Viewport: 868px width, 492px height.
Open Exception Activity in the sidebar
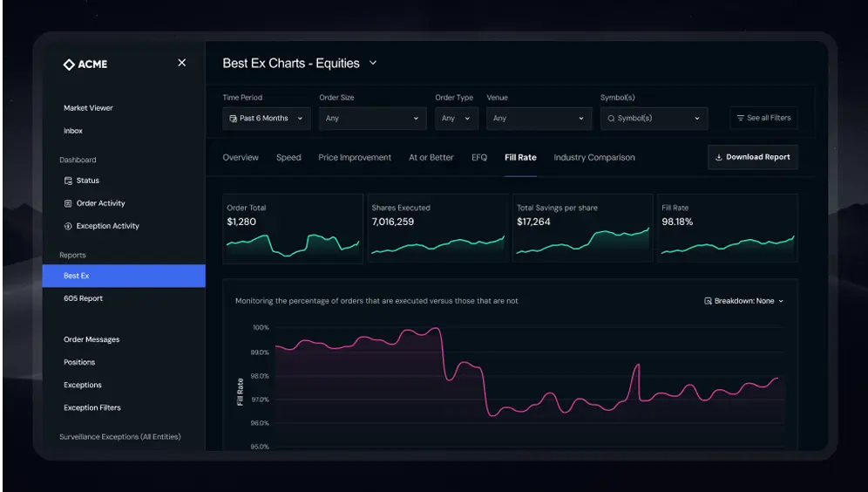[x=107, y=226]
